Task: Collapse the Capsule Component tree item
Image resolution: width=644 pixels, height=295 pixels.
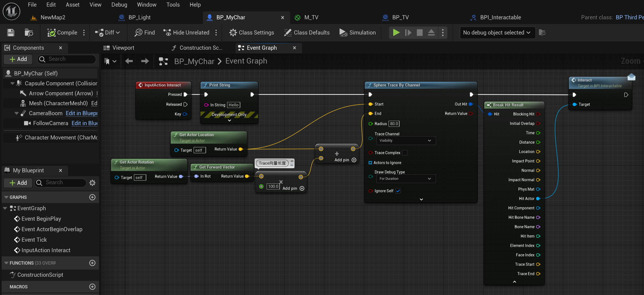Action: tap(12, 83)
